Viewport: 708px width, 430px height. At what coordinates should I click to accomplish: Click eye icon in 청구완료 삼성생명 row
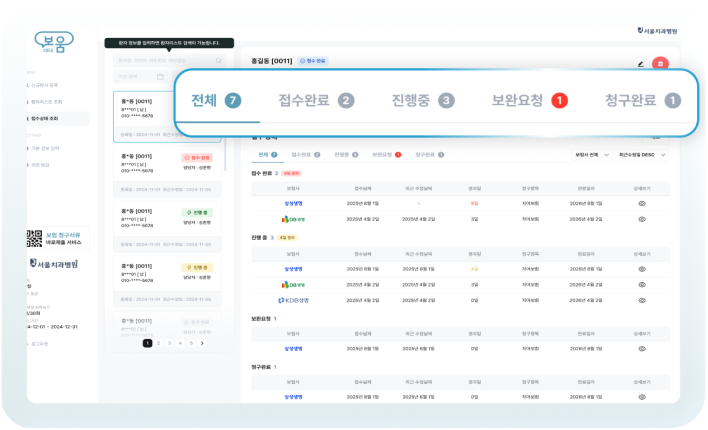point(642,397)
